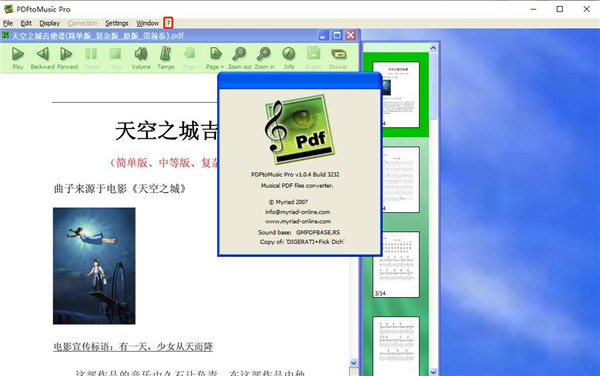Close the PDF document window
The width and height of the screenshot is (600, 376).
tap(351, 36)
